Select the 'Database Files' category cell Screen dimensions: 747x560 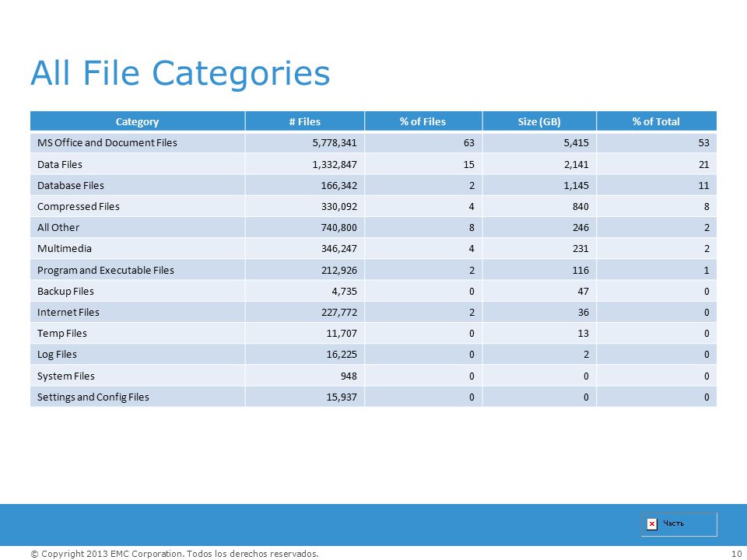coord(137,185)
